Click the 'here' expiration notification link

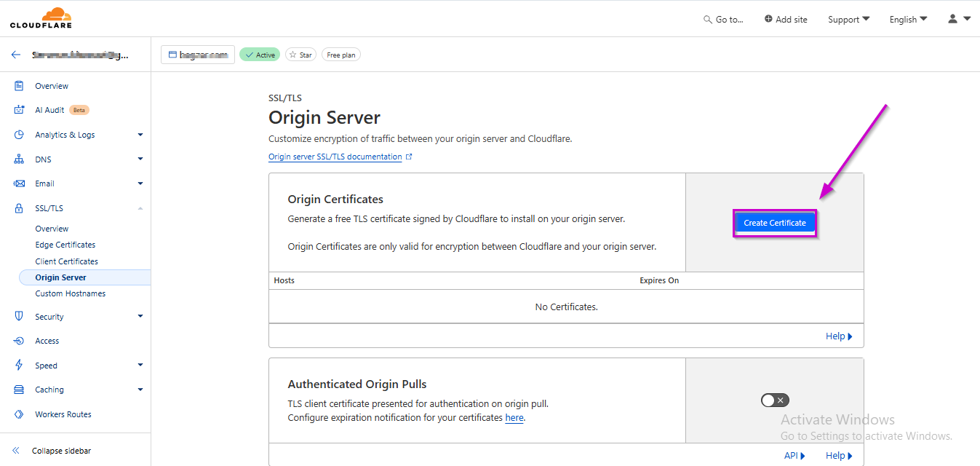tap(514, 418)
